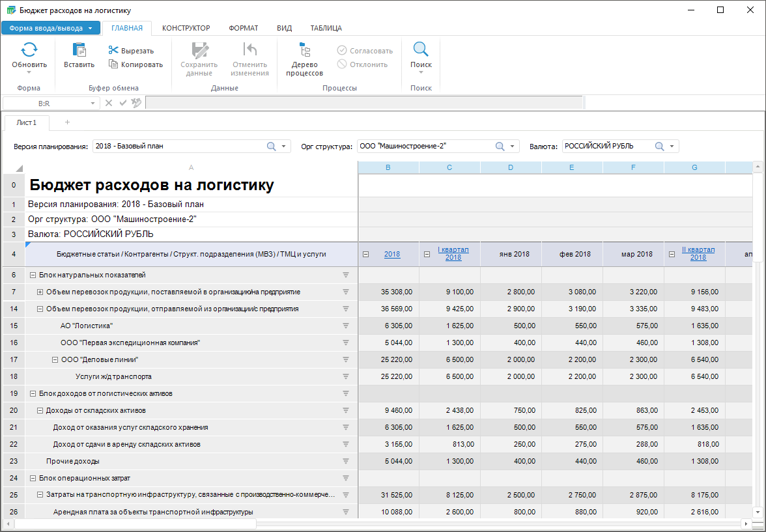Switch to the ТАБЛИЦА ribbon tab

pyautogui.click(x=326, y=28)
